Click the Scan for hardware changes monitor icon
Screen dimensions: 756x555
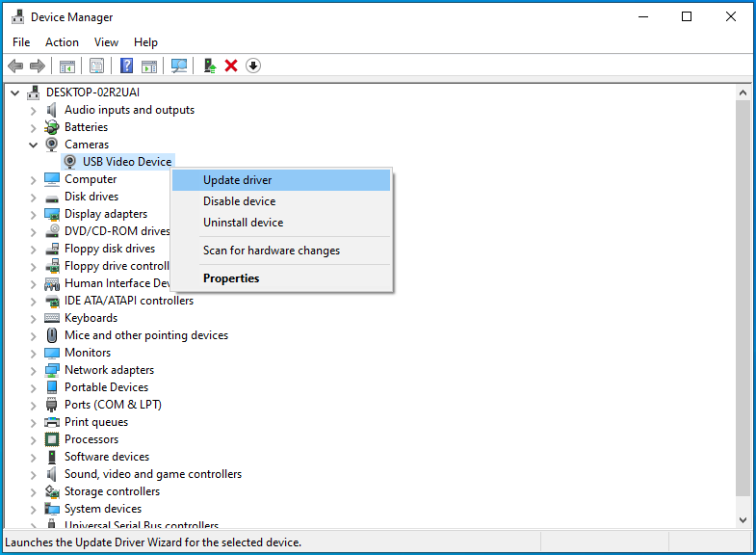tap(179, 66)
